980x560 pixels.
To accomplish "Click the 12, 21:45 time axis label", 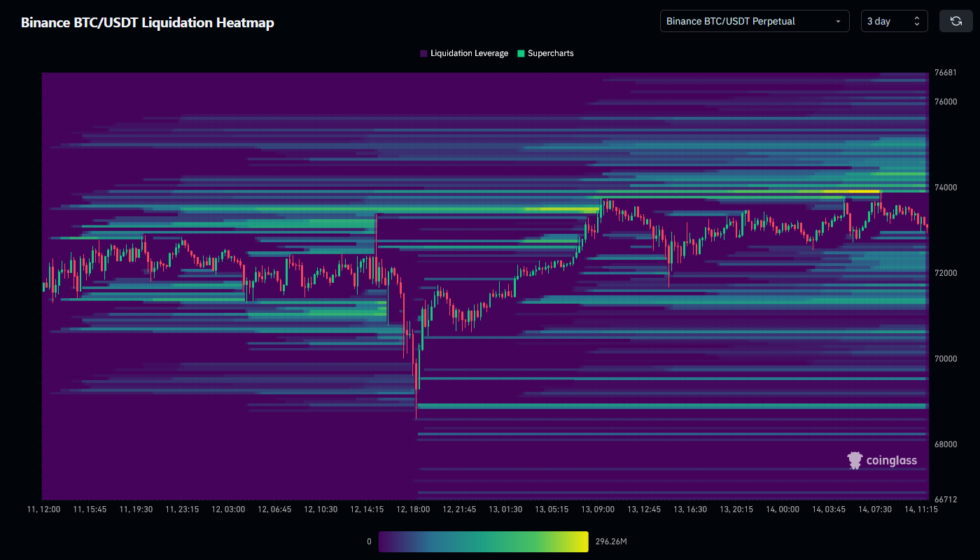I will coord(459,510).
